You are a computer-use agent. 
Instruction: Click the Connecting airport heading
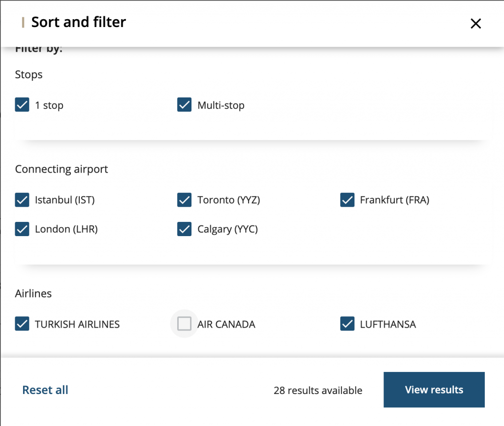click(x=61, y=169)
